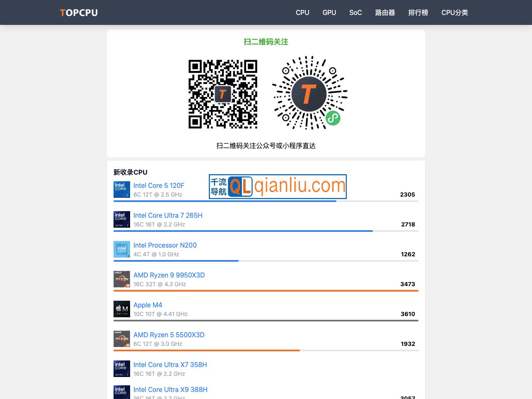The image size is (532, 399).
Task: Click the Intel Core Ultra X9 388H link
Action: click(x=170, y=389)
